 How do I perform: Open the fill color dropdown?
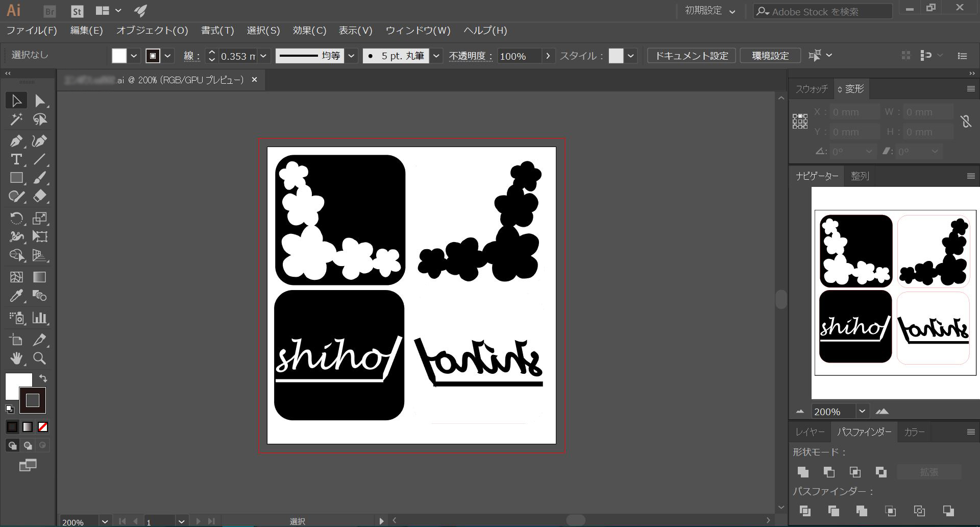tap(134, 56)
